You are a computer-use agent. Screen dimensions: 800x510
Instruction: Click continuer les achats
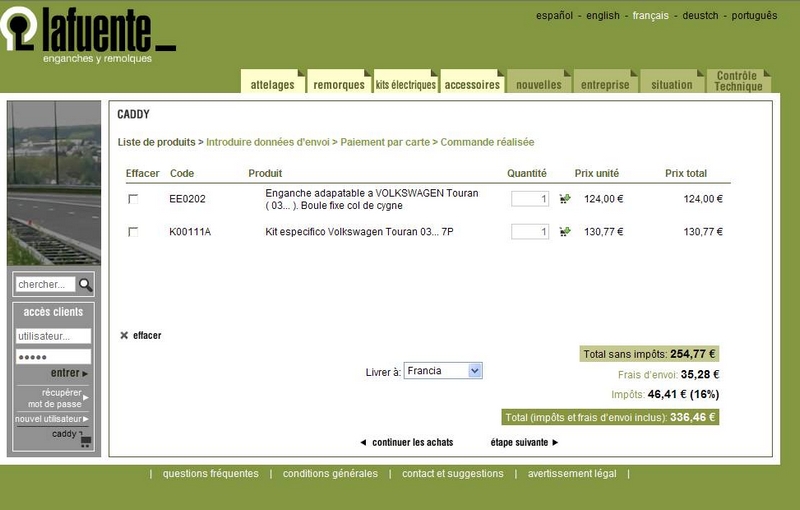click(x=407, y=442)
